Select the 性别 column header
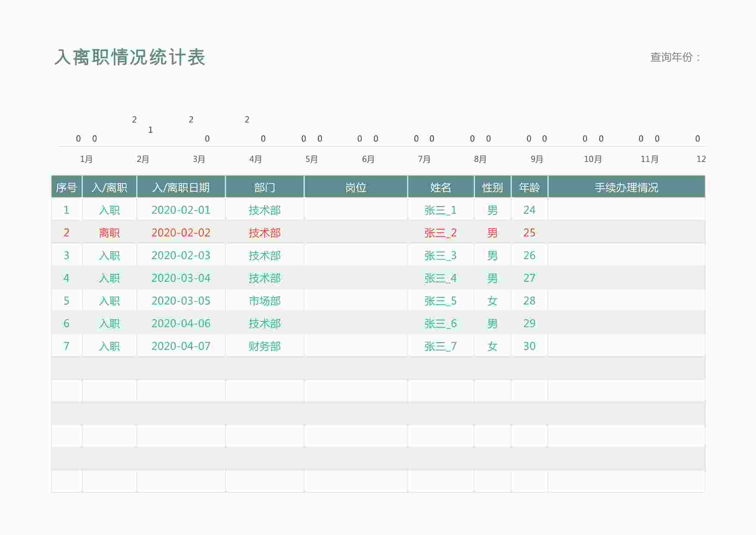The image size is (756, 535). pos(493,187)
